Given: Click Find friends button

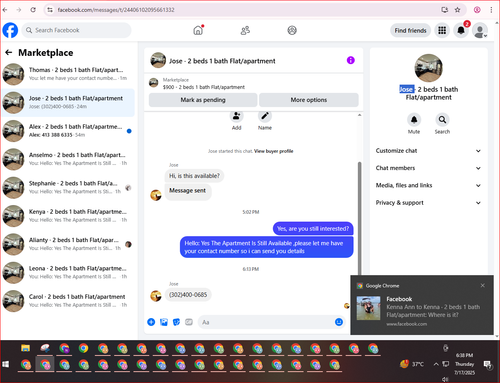Looking at the screenshot, I should (410, 30).
